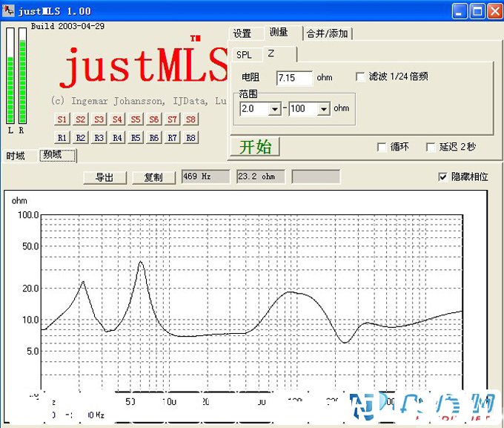Click the R channel level meter
The image size is (504, 428).
22,76
